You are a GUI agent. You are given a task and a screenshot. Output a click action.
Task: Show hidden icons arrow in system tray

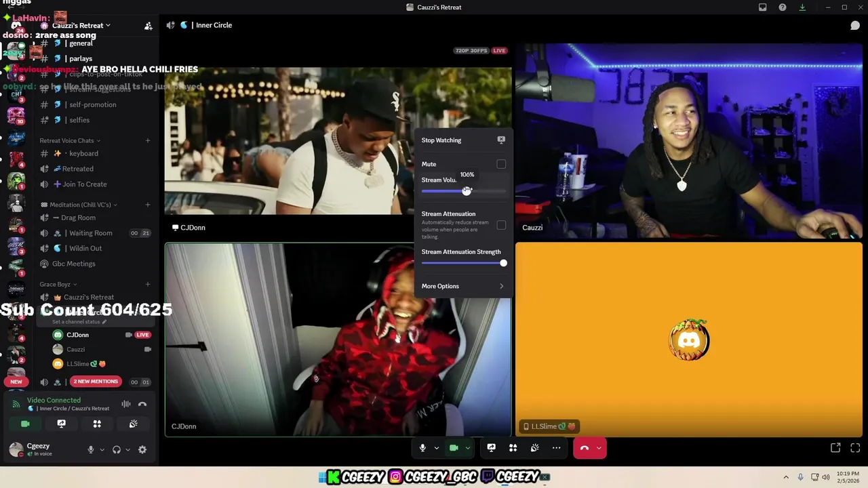pyautogui.click(x=786, y=477)
